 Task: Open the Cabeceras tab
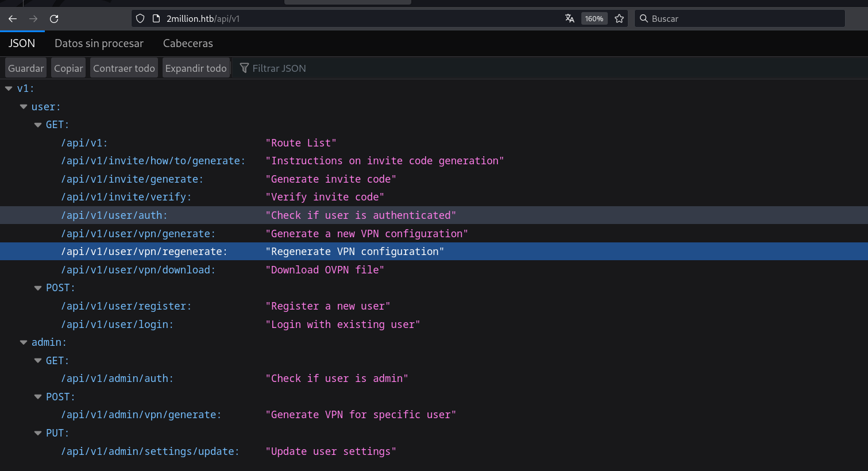(x=188, y=44)
